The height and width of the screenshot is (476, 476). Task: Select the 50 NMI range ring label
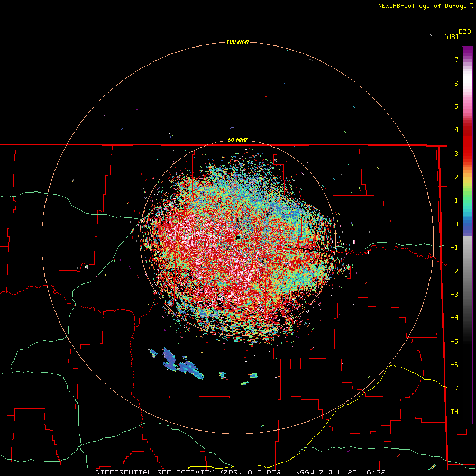pyautogui.click(x=237, y=140)
